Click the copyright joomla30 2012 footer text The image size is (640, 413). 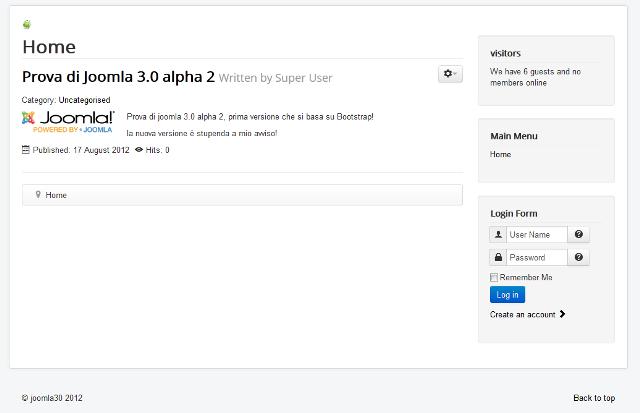tap(52, 398)
